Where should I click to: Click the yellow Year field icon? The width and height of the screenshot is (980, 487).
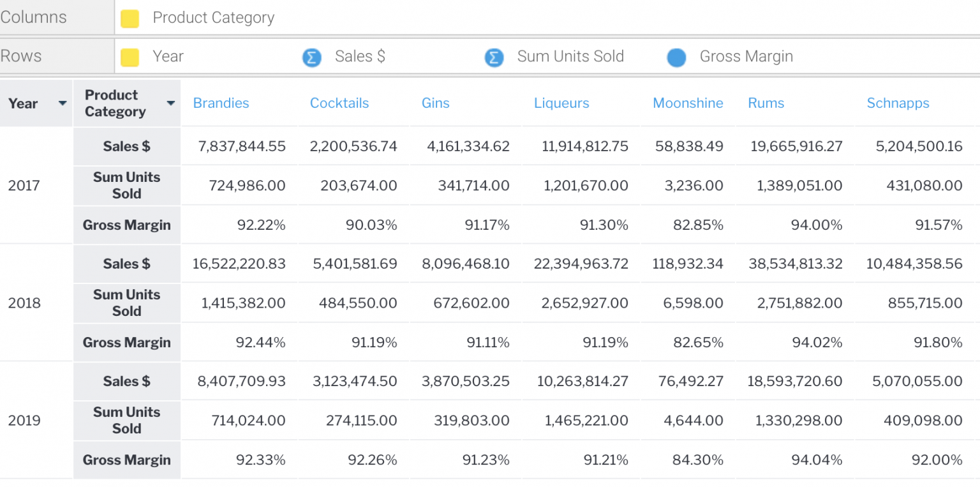[130, 57]
